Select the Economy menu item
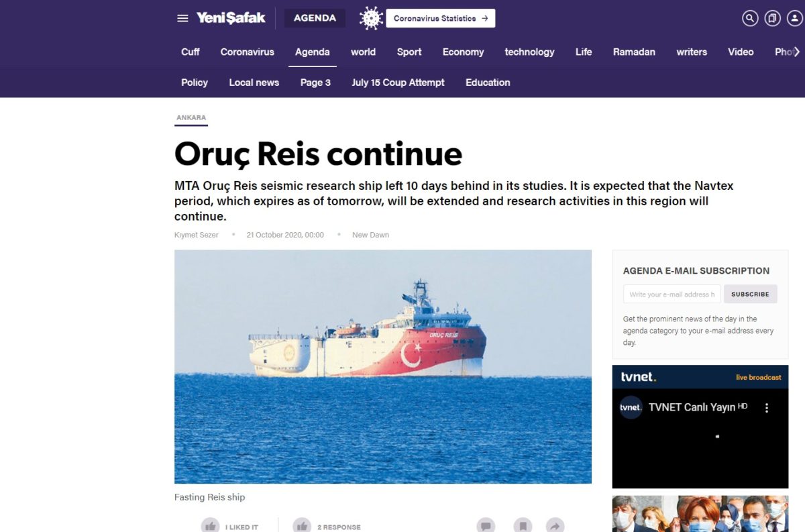The height and width of the screenshot is (532, 805). [x=463, y=52]
